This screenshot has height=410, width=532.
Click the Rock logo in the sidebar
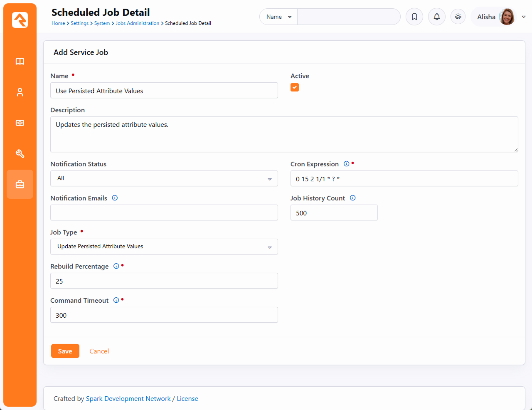(x=20, y=20)
